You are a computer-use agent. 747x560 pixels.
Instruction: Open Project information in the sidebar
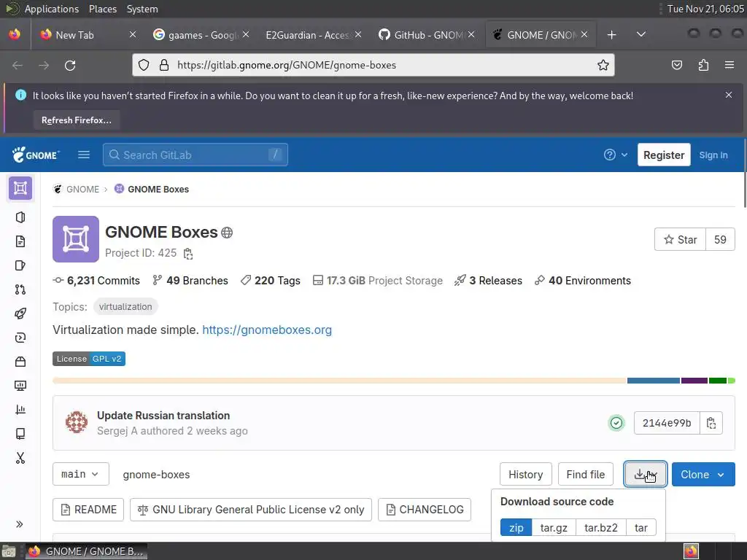[20, 217]
